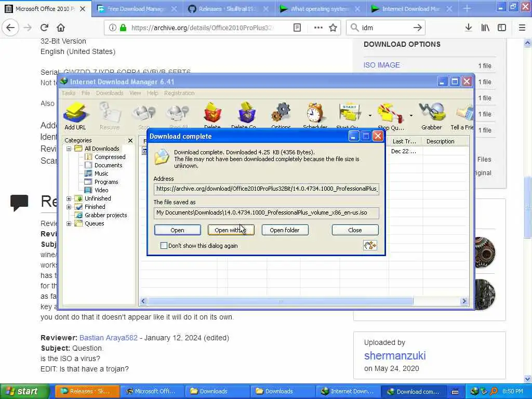Click Open with button
This screenshot has height=399, width=532.
[x=231, y=230]
